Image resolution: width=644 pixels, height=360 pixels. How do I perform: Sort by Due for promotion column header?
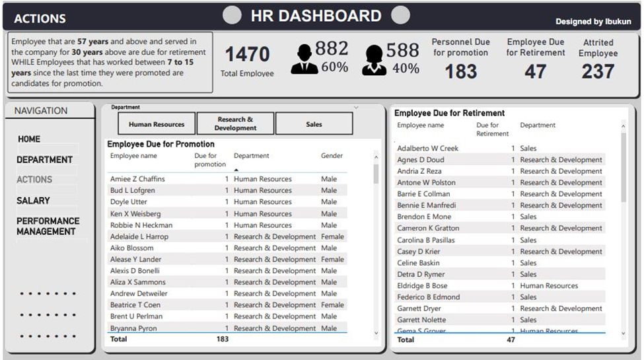pos(210,160)
